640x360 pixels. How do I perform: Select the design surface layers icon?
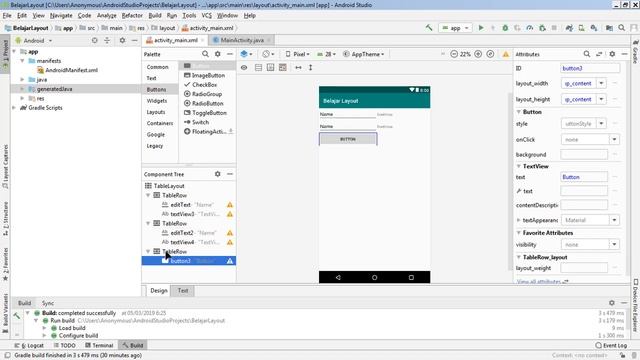pyautogui.click(x=246, y=54)
